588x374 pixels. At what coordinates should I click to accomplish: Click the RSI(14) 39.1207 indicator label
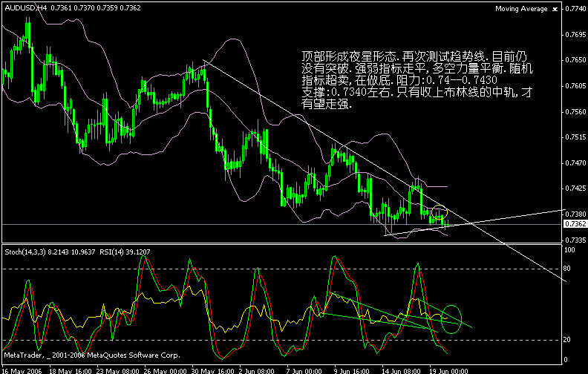(x=125, y=252)
